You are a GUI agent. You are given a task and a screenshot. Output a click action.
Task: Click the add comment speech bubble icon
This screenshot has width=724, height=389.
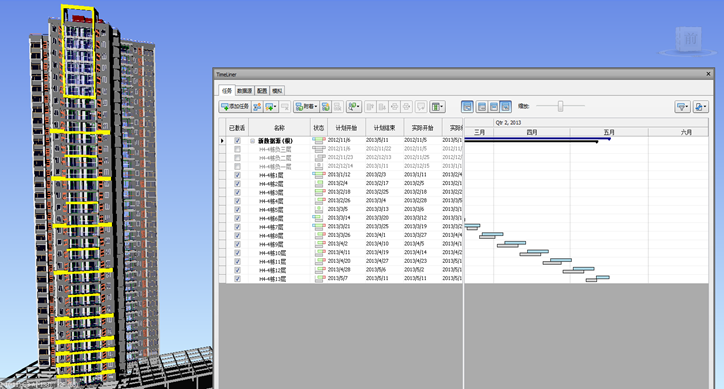(x=421, y=107)
